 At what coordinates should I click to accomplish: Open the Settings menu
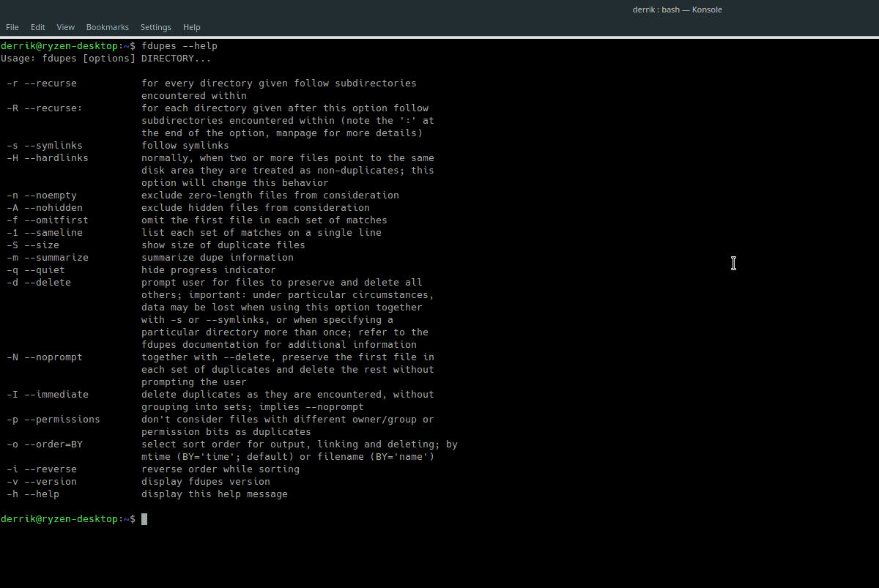click(x=156, y=27)
